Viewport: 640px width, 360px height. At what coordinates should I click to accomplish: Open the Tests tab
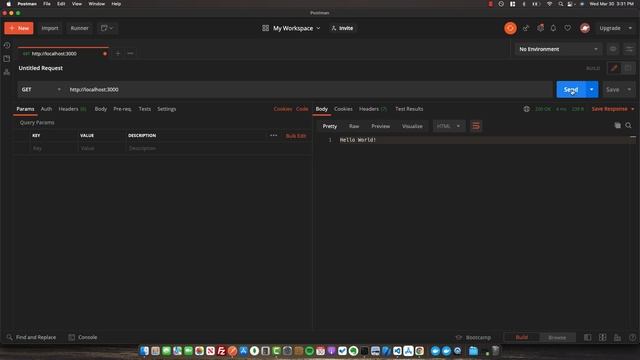point(144,109)
